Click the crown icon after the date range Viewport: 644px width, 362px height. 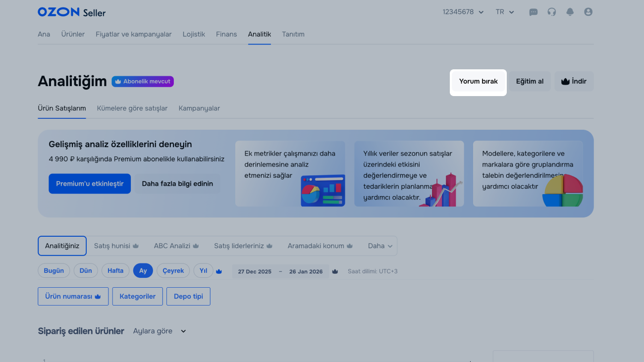(335, 271)
